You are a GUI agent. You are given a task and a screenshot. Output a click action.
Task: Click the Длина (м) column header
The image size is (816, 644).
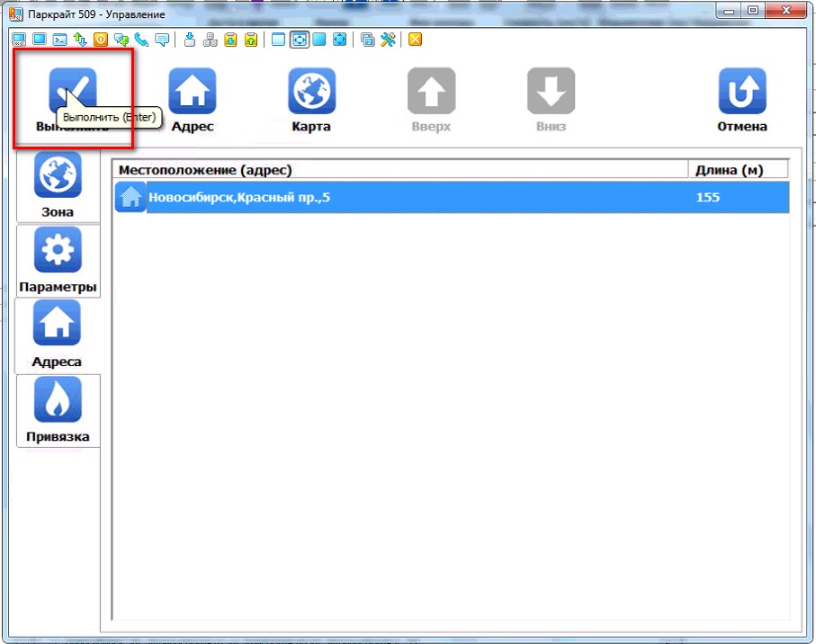click(738, 170)
